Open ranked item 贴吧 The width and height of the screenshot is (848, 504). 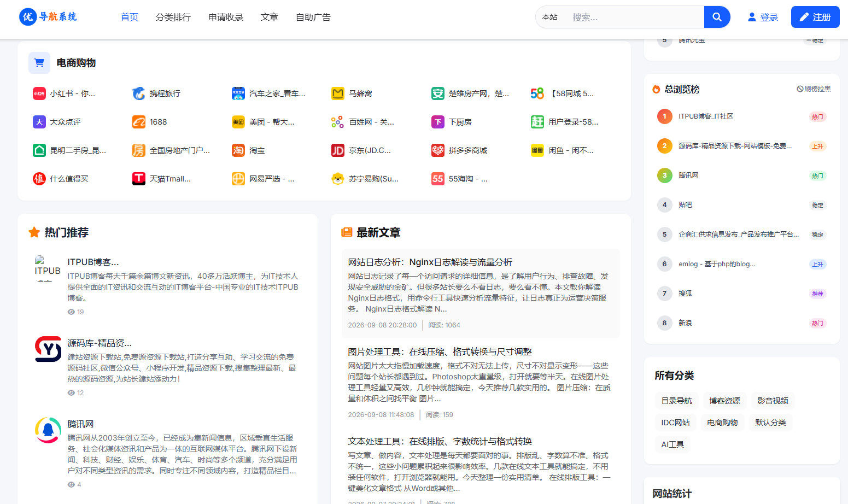685,204
